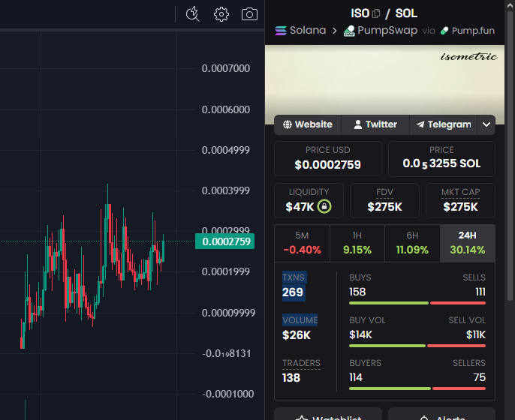515x420 pixels.
Task: Click the buyers versus sellers ratio bar
Action: (x=417, y=388)
